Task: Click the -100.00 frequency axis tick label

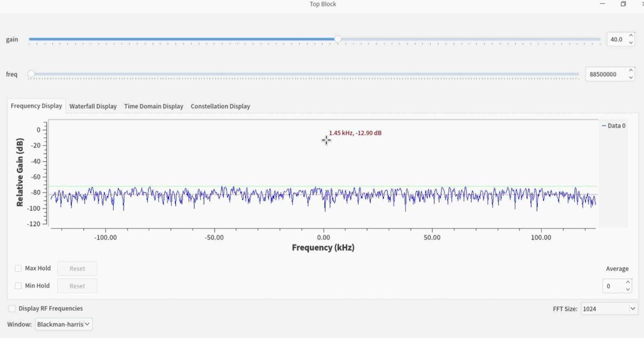Action: click(106, 237)
